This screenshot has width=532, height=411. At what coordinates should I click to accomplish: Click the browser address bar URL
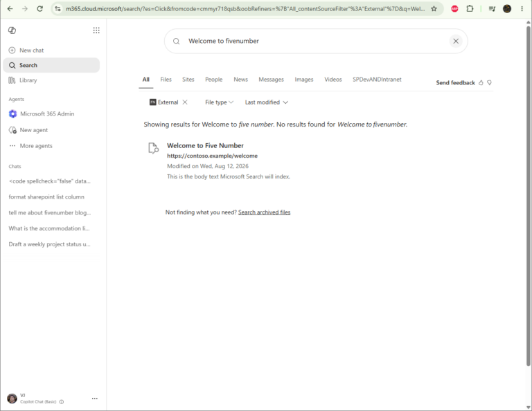(x=245, y=9)
